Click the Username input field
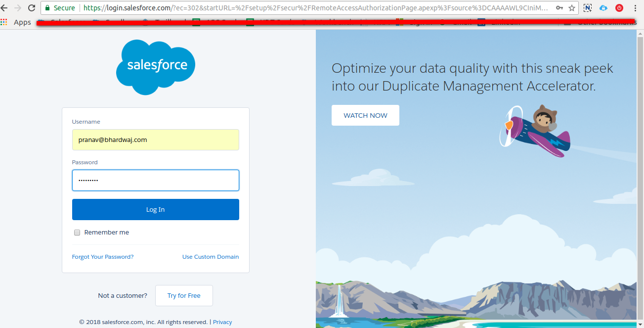Screen dimensions: 644x328 pyautogui.click(x=156, y=140)
